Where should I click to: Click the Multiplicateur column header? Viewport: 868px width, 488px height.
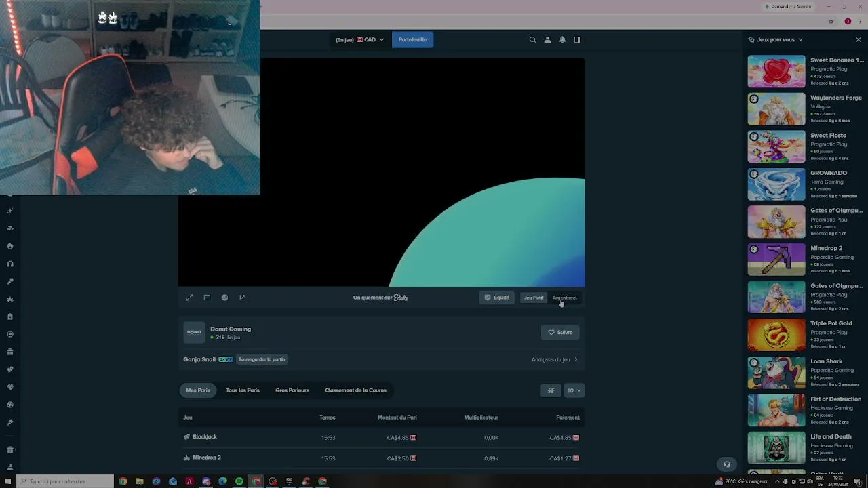coord(481,418)
